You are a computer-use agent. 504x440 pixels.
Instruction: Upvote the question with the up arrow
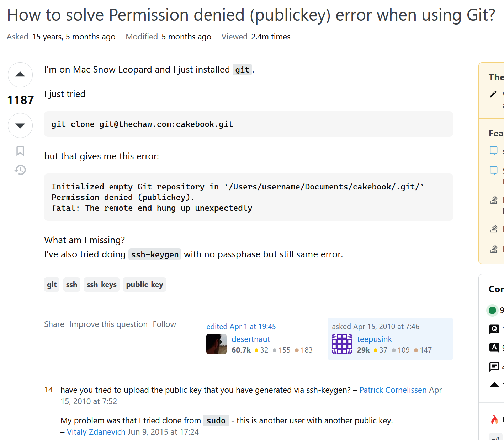(20, 75)
